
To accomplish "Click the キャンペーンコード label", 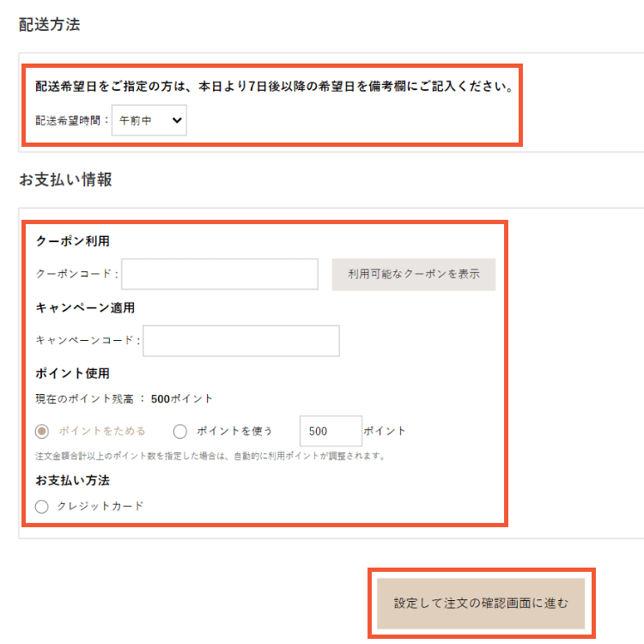I will [85, 340].
